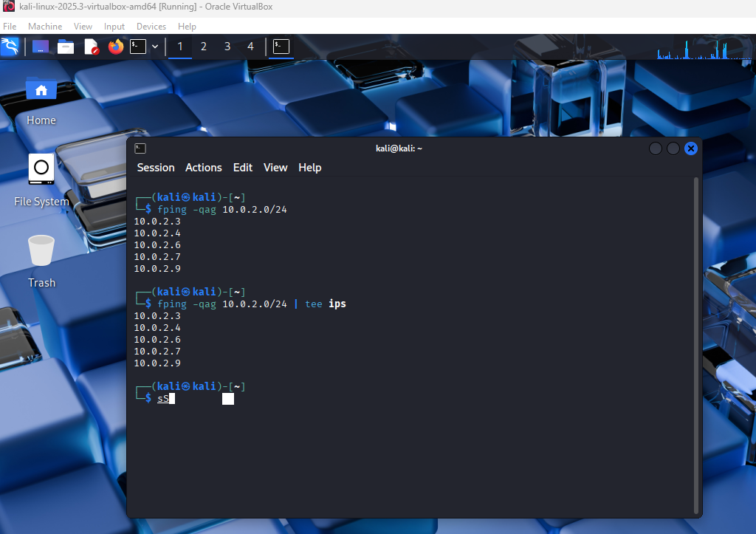Switch to workspace 3
Image resolution: width=756 pixels, height=534 pixels.
(x=227, y=47)
